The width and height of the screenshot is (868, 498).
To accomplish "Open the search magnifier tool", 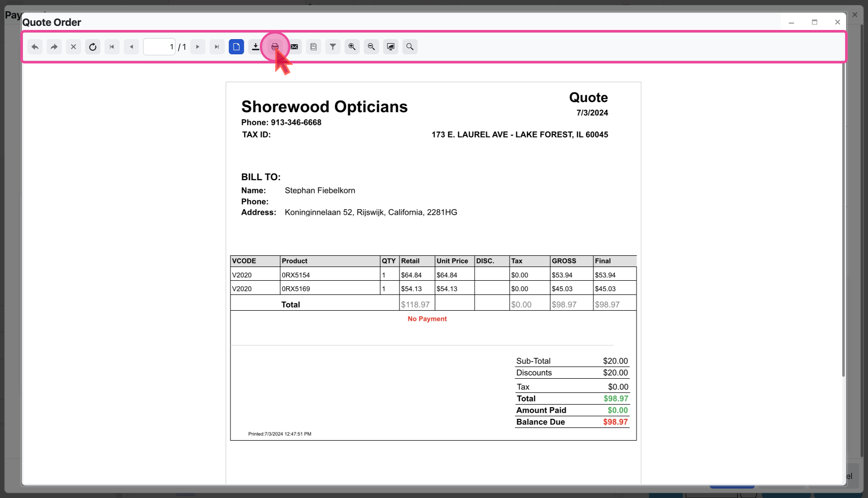I will (410, 47).
